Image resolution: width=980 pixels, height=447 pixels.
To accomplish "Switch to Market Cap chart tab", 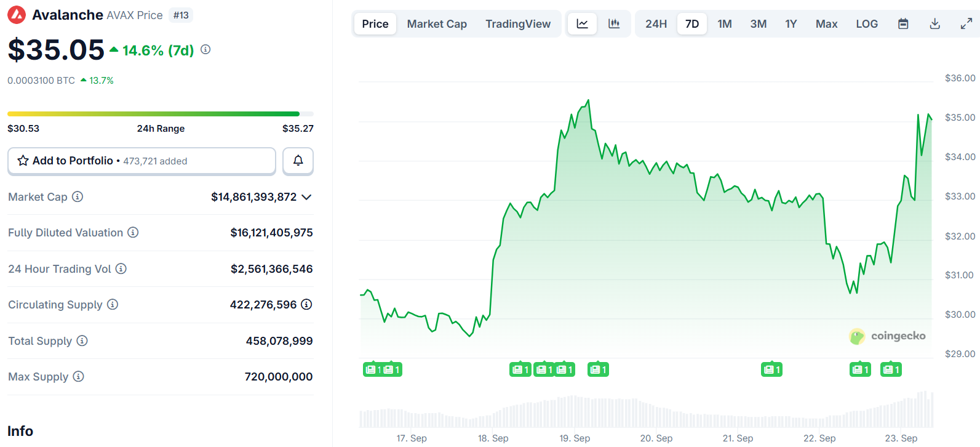I will [x=437, y=24].
